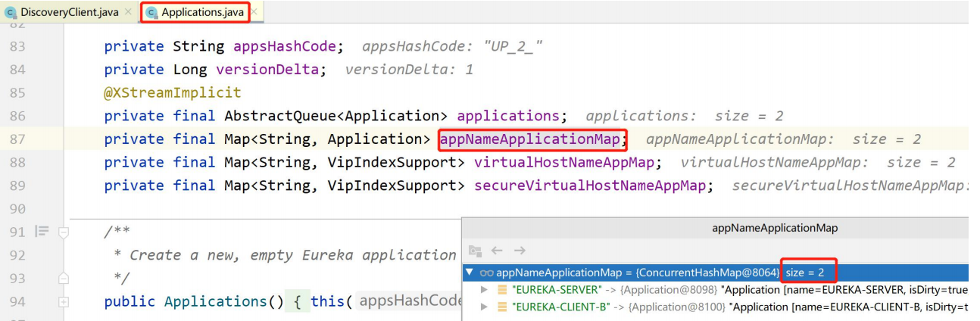Click the @XStreamImplicit annotation
The image size is (980, 321).
pyautogui.click(x=173, y=93)
